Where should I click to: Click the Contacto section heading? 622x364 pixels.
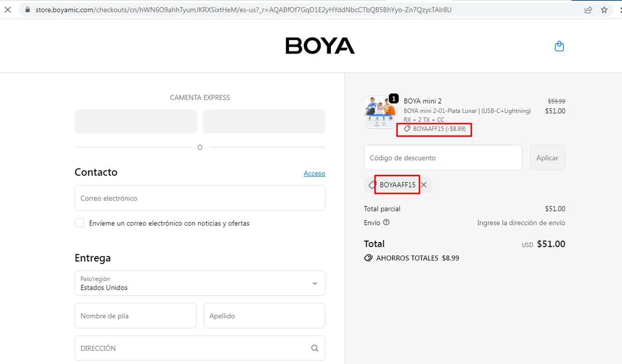pyautogui.click(x=96, y=172)
